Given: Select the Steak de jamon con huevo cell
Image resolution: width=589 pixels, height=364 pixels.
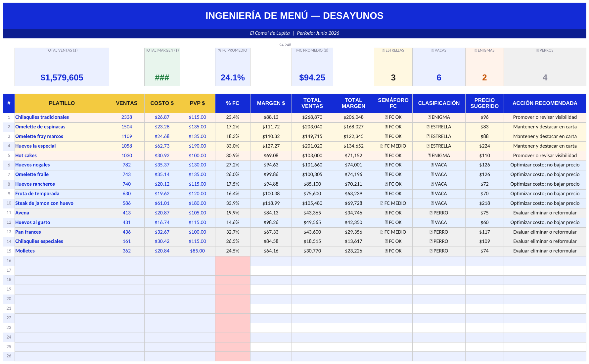Looking at the screenshot, I should 62,203.
